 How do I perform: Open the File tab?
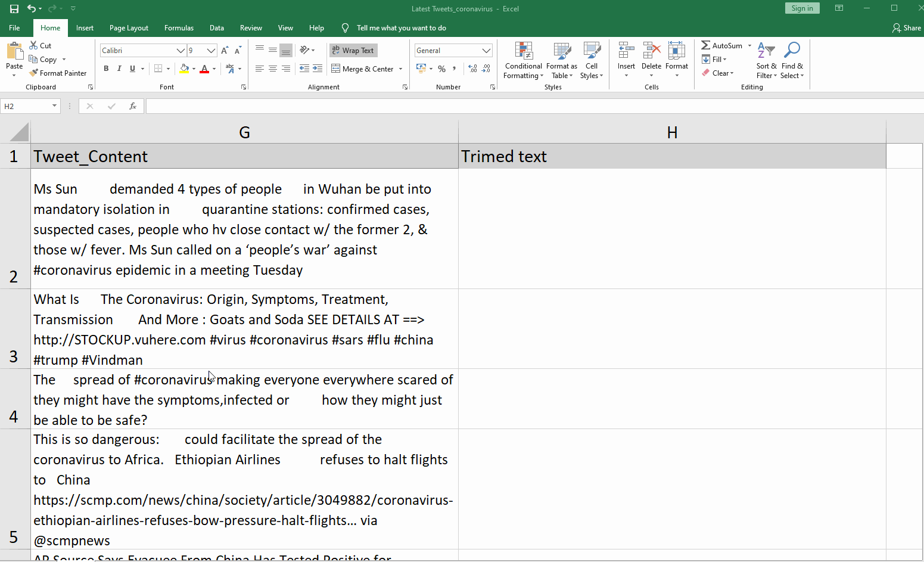[x=14, y=28]
